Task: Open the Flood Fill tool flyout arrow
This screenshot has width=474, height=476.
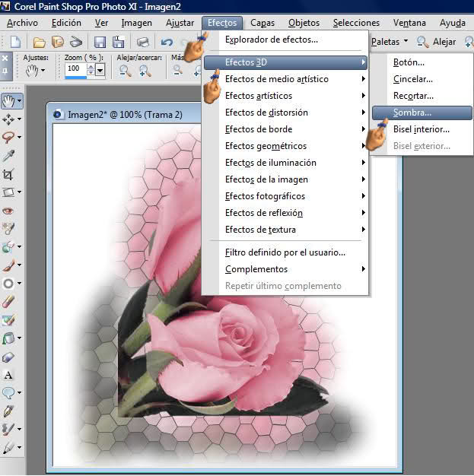Action: [x=20, y=338]
